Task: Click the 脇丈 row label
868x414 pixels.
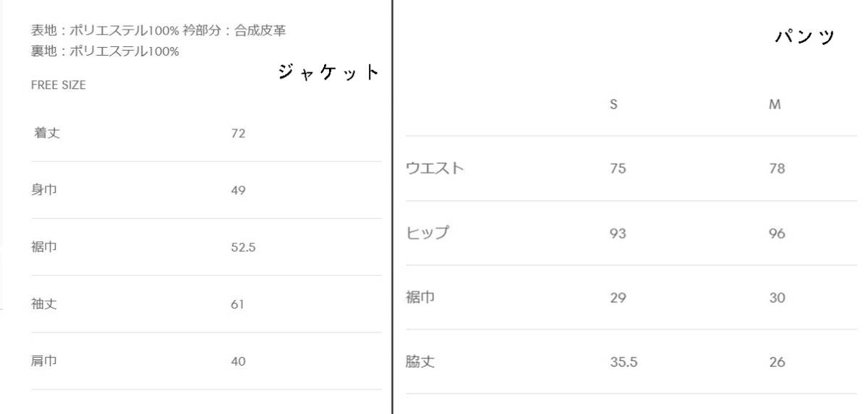Action: [420, 362]
